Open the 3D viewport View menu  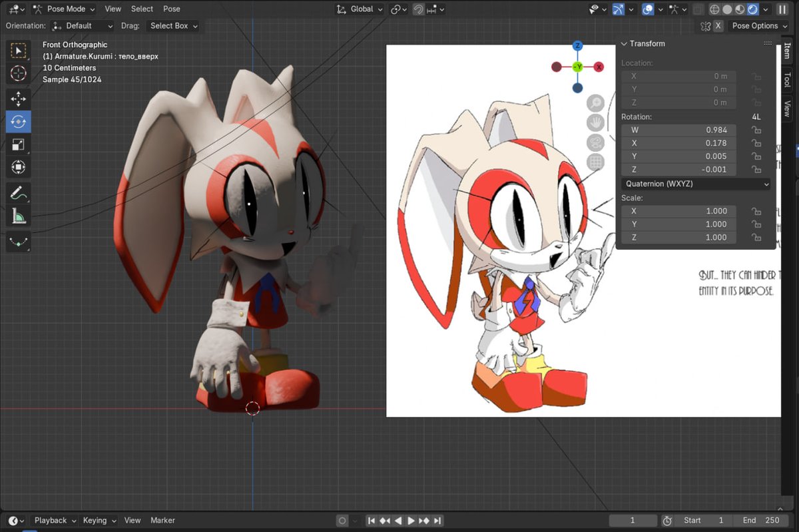point(113,9)
